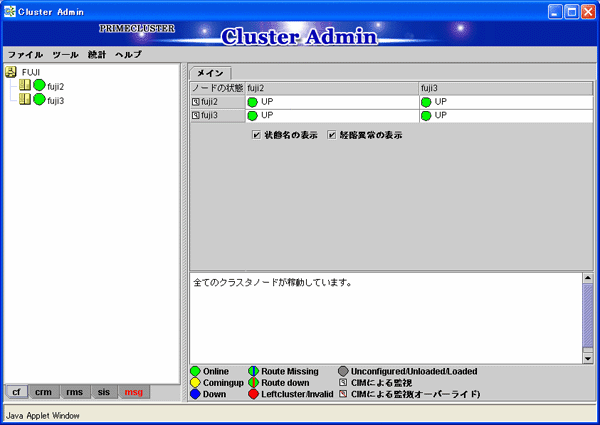The width and height of the screenshot is (600, 425).
Task: Click the FUJI tree label
Action: (31, 72)
